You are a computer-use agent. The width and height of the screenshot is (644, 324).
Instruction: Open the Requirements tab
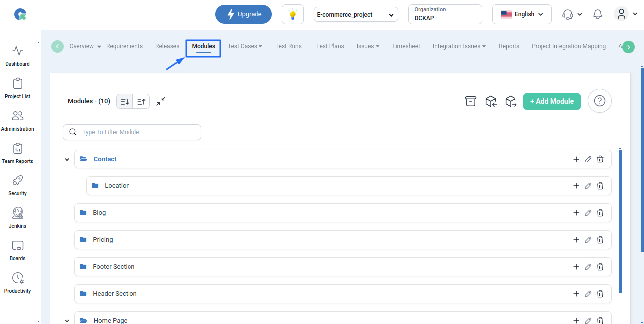pyautogui.click(x=125, y=46)
